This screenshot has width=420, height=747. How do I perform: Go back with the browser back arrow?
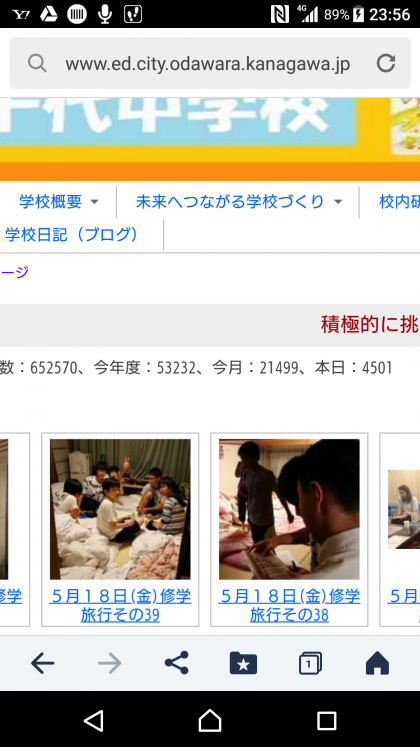point(43,663)
